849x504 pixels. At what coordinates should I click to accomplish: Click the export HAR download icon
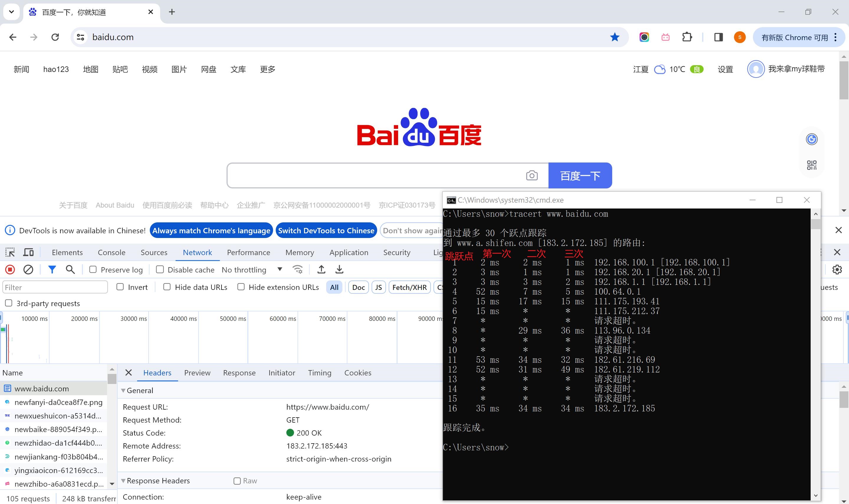click(339, 270)
